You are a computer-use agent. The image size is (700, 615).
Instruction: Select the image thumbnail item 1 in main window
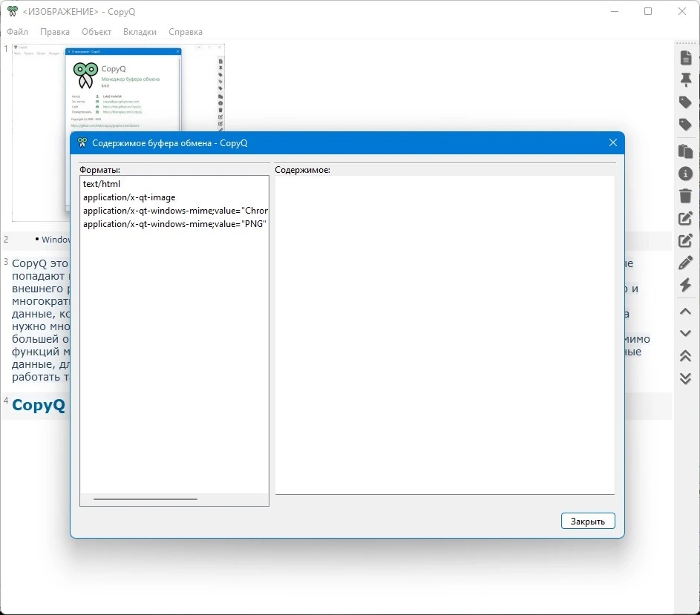[x=118, y=132]
